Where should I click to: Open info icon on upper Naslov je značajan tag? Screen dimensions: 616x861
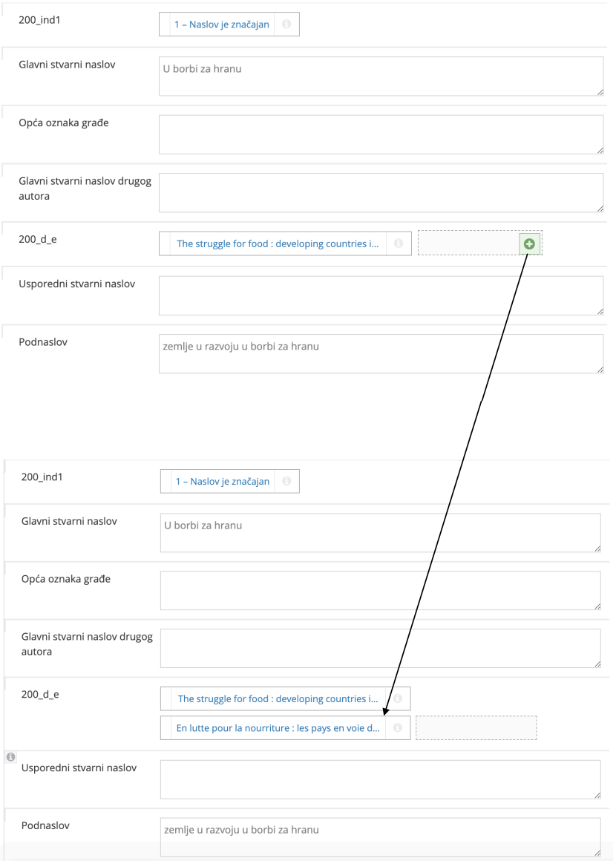[286, 24]
